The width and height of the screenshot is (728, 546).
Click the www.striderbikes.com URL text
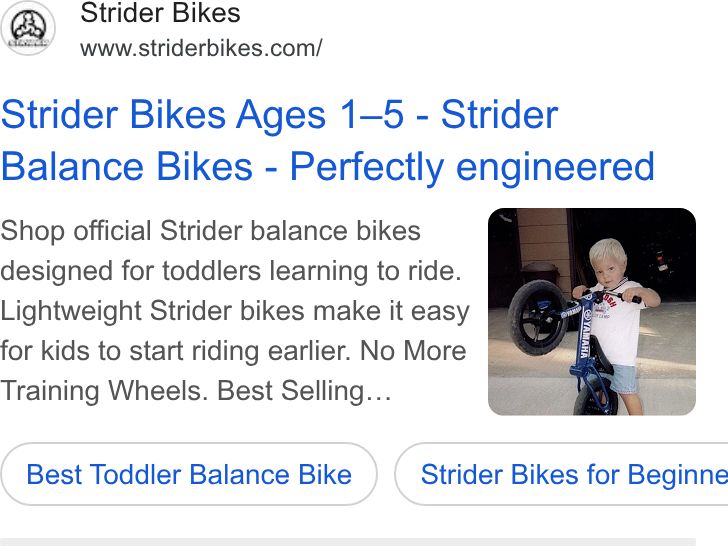tap(201, 48)
